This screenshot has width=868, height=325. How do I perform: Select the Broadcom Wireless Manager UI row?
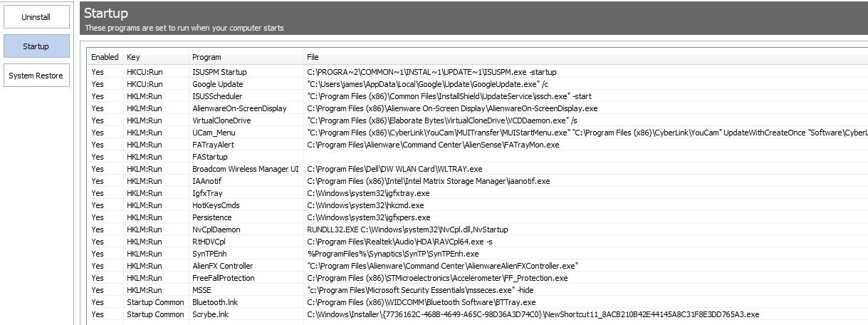tap(478, 169)
